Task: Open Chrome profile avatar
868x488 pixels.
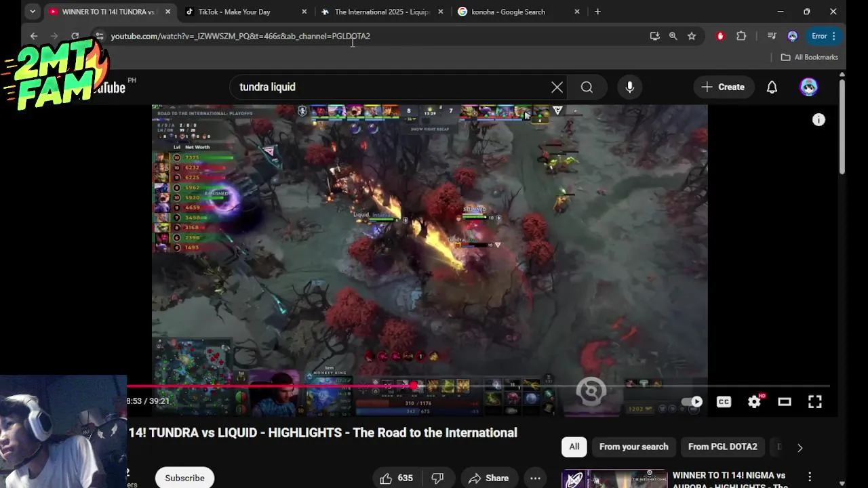Action: coord(793,36)
